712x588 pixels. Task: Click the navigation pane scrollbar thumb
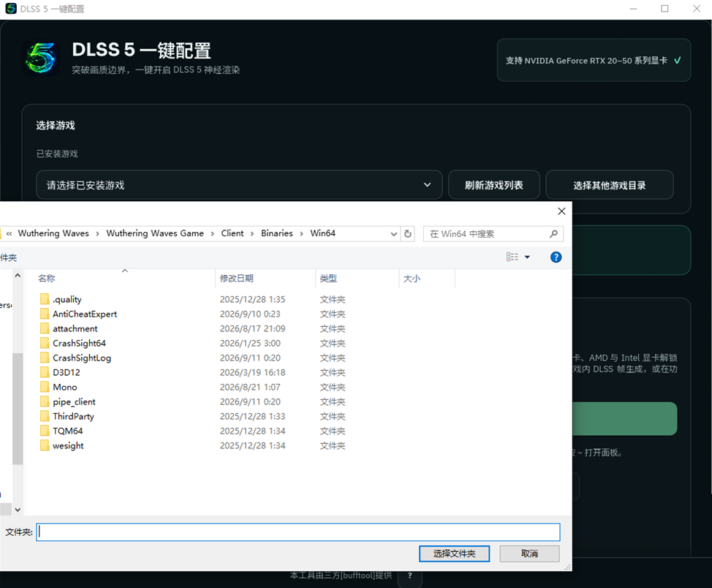(x=18, y=409)
